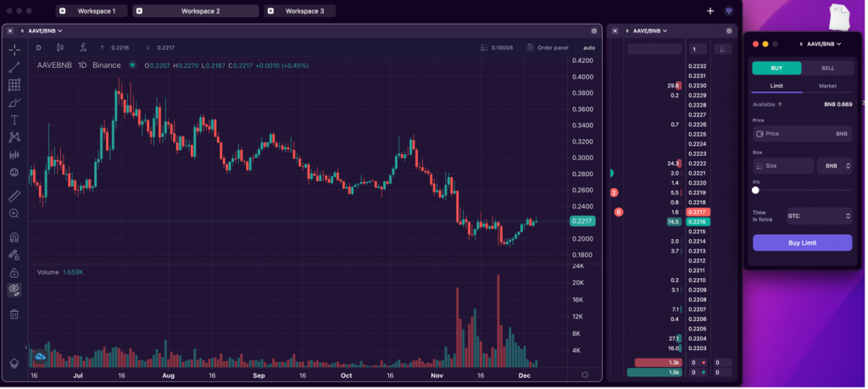
Task: Toggle stay-in-drawing-mode pencil lock
Action: coord(14,255)
